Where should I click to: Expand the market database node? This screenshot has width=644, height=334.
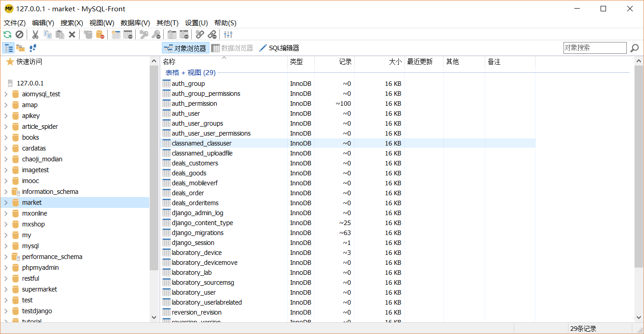click(6, 202)
